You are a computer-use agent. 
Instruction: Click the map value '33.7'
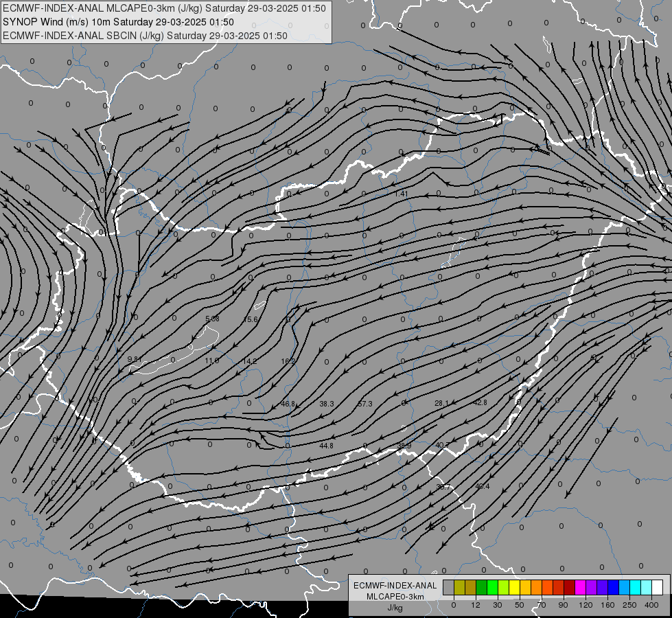[443, 487]
